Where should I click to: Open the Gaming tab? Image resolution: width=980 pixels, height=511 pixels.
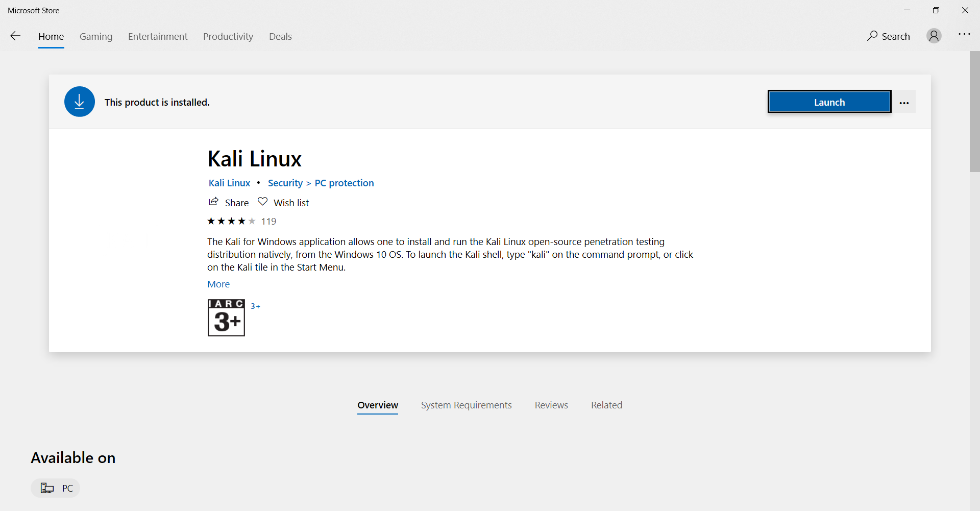[96, 36]
